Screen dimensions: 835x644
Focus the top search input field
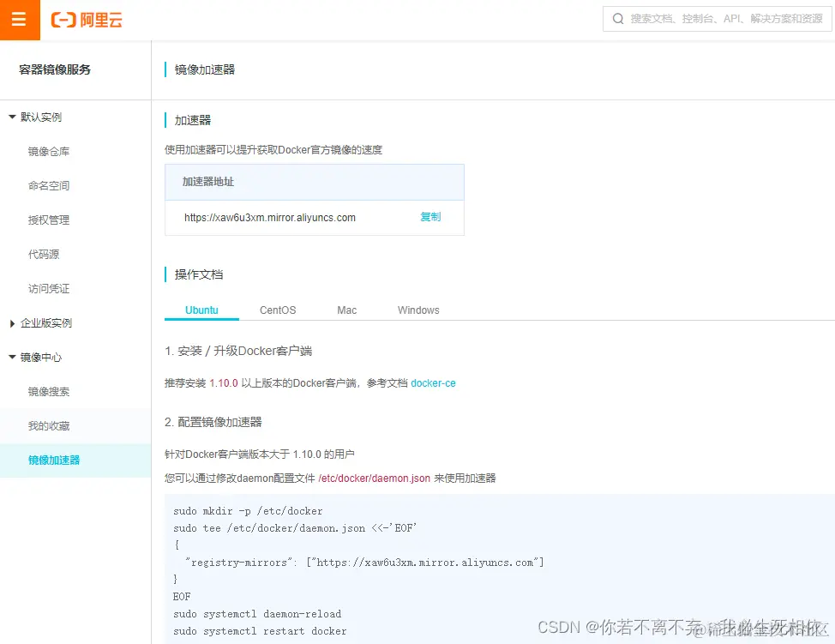point(718,19)
